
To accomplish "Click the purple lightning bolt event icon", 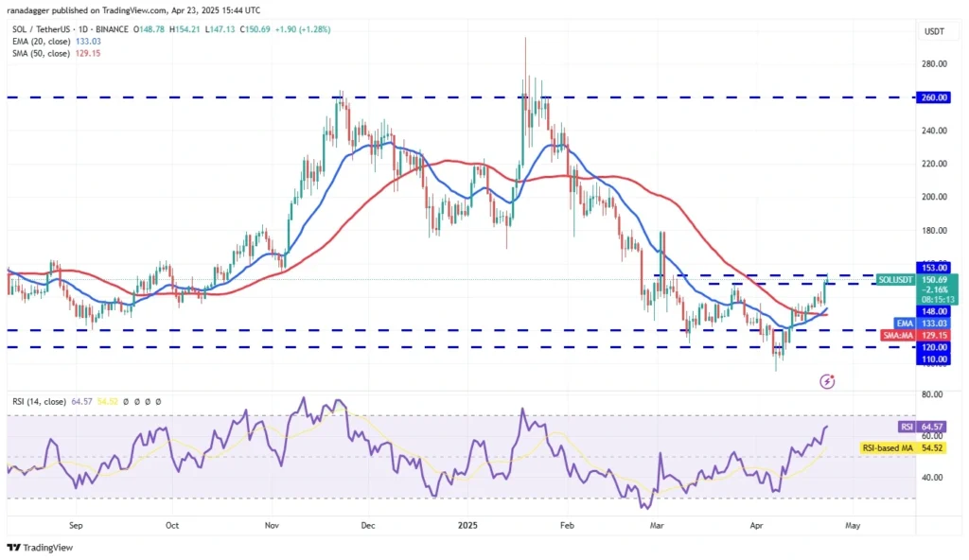I will [x=827, y=381].
